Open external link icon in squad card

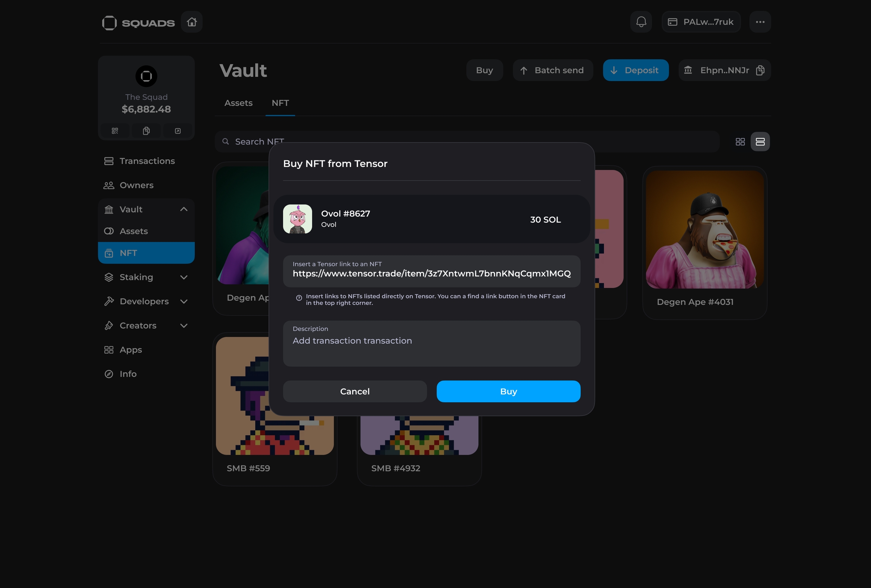point(178,131)
